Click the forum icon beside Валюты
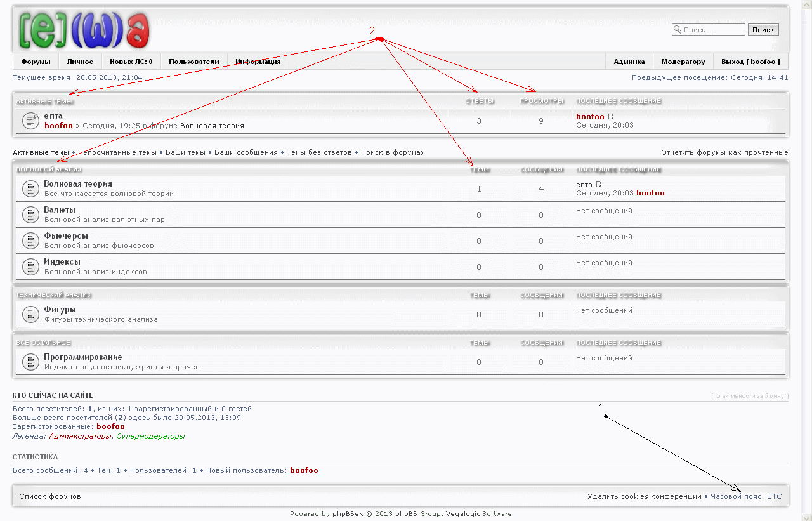The image size is (812, 521). coord(30,214)
